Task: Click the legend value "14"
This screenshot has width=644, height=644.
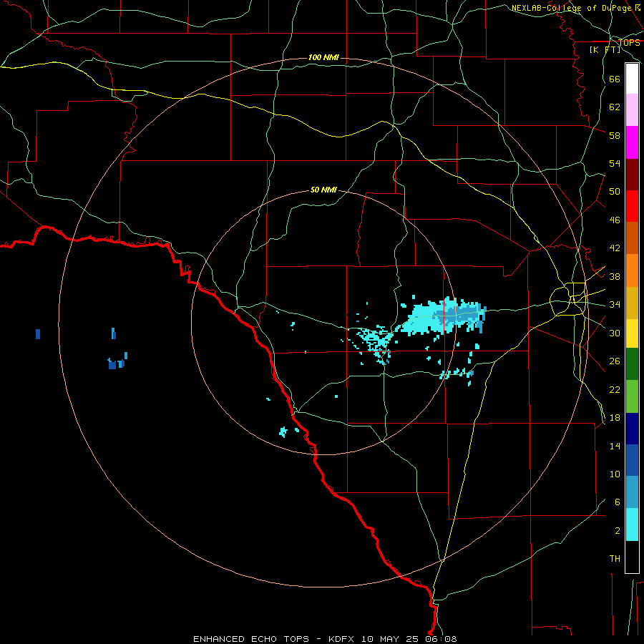Action: (x=615, y=446)
